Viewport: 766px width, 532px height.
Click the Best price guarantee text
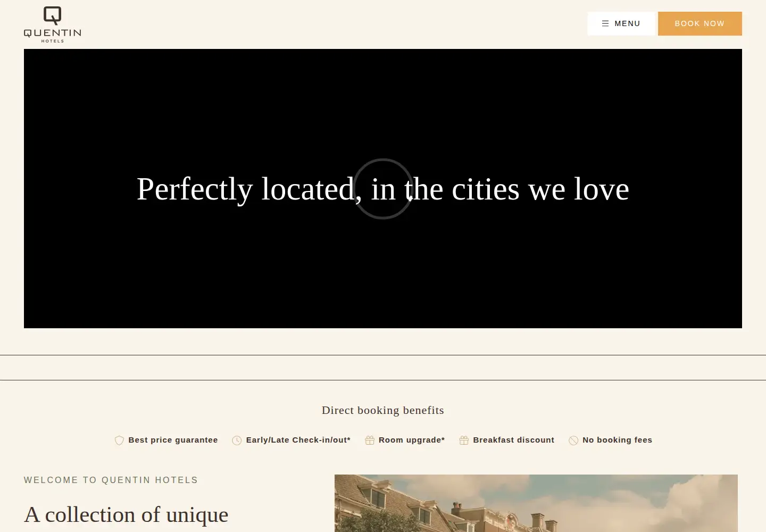[x=173, y=440]
